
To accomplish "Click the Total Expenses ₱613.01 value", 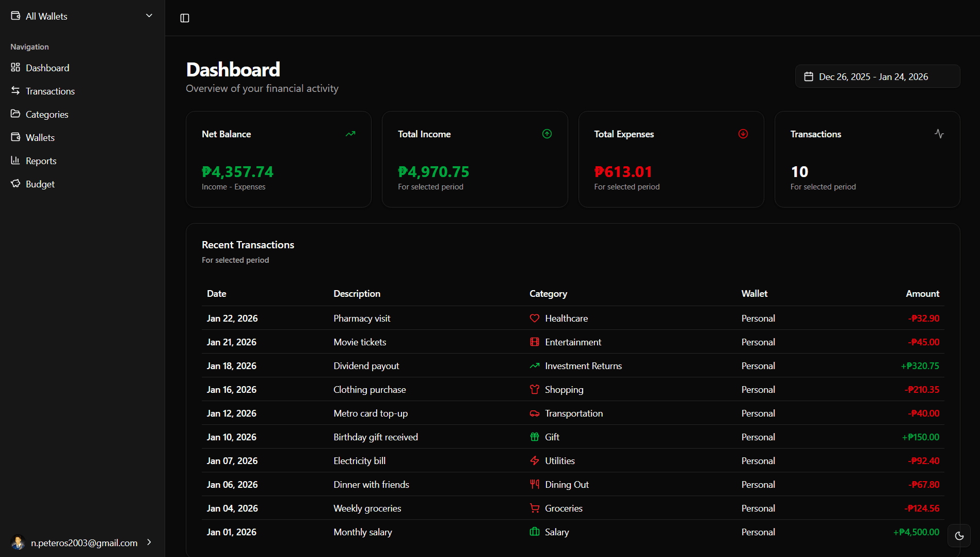I will [x=623, y=171].
